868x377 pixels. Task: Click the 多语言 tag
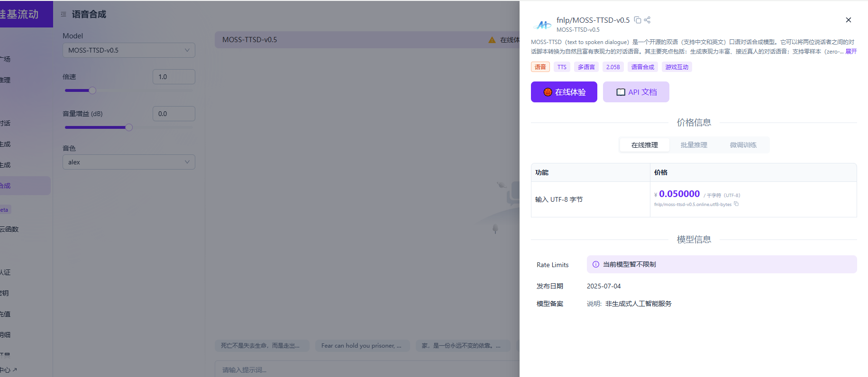[x=586, y=67]
